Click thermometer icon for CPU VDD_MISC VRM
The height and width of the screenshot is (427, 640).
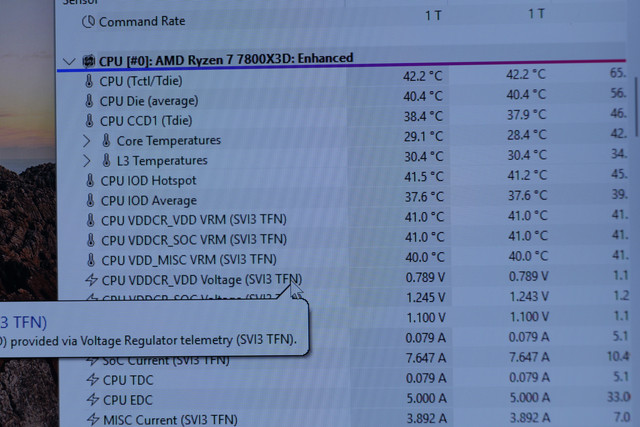click(91, 260)
